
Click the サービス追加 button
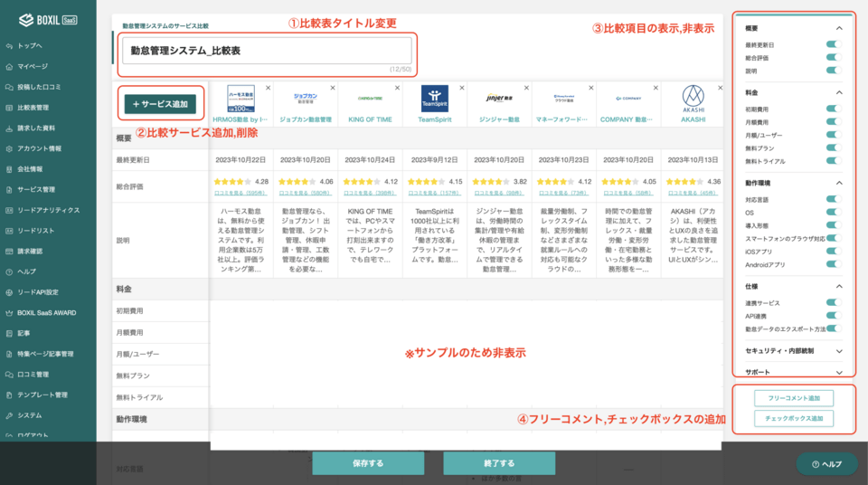160,104
